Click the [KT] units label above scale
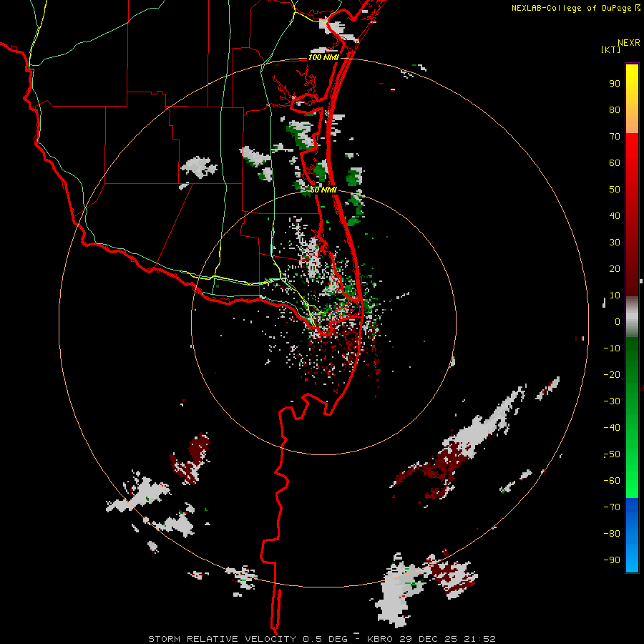This screenshot has height=644, width=644. click(x=610, y=49)
